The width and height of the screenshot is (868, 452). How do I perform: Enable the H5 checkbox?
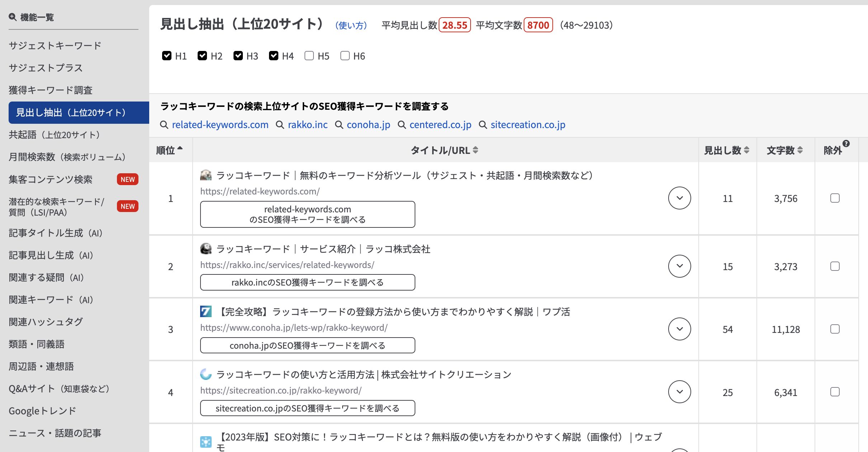pyautogui.click(x=309, y=56)
